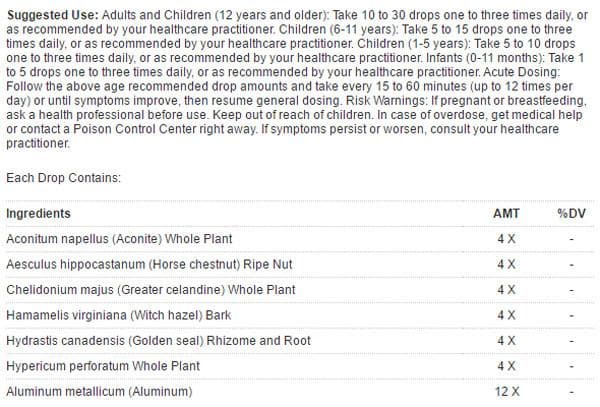Click the "12 X" amount for Aluminum
This screenshot has height=407, width=600.
pos(506,392)
